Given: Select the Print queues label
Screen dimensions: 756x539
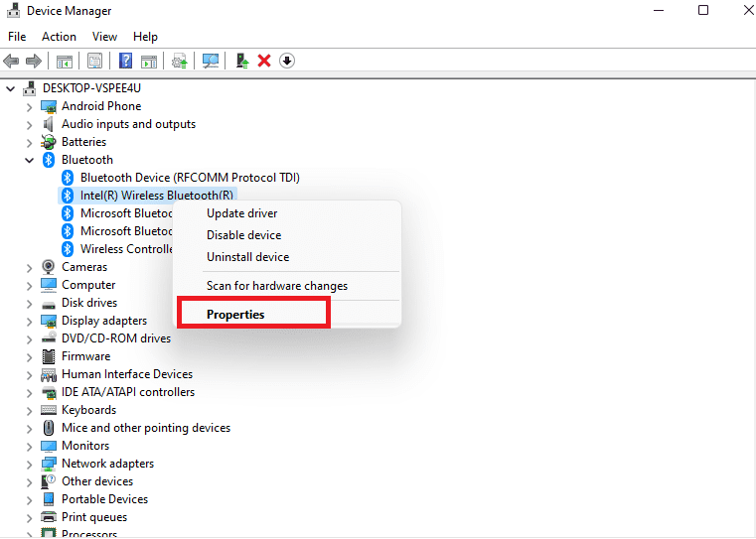Looking at the screenshot, I should [94, 517].
